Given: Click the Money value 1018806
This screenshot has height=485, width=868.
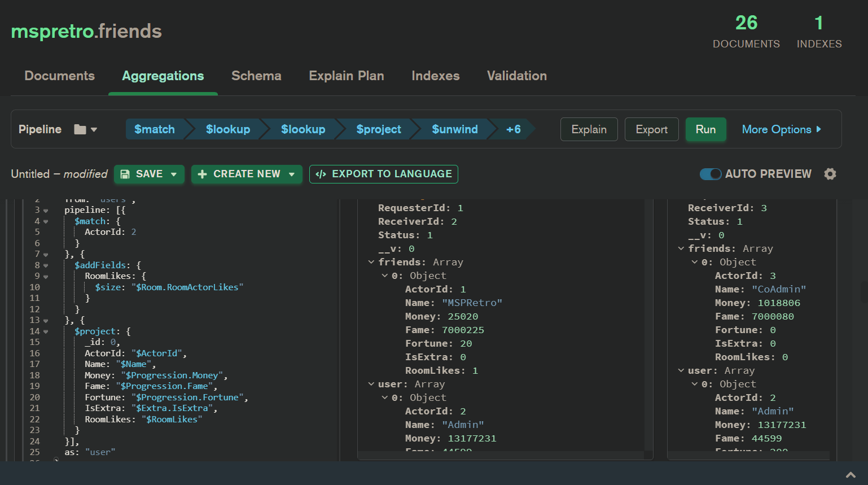Looking at the screenshot, I should pyautogui.click(x=779, y=303).
